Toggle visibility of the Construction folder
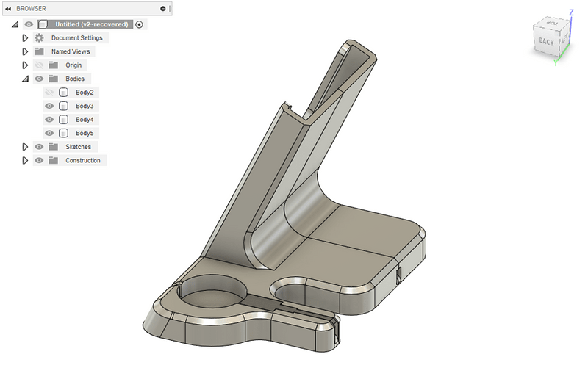588x379 pixels. (39, 160)
